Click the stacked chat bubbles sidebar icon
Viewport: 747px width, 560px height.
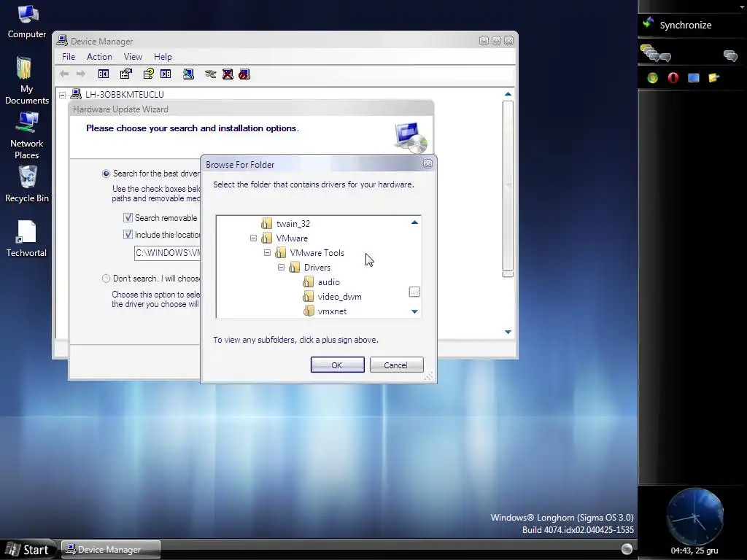tap(656, 53)
